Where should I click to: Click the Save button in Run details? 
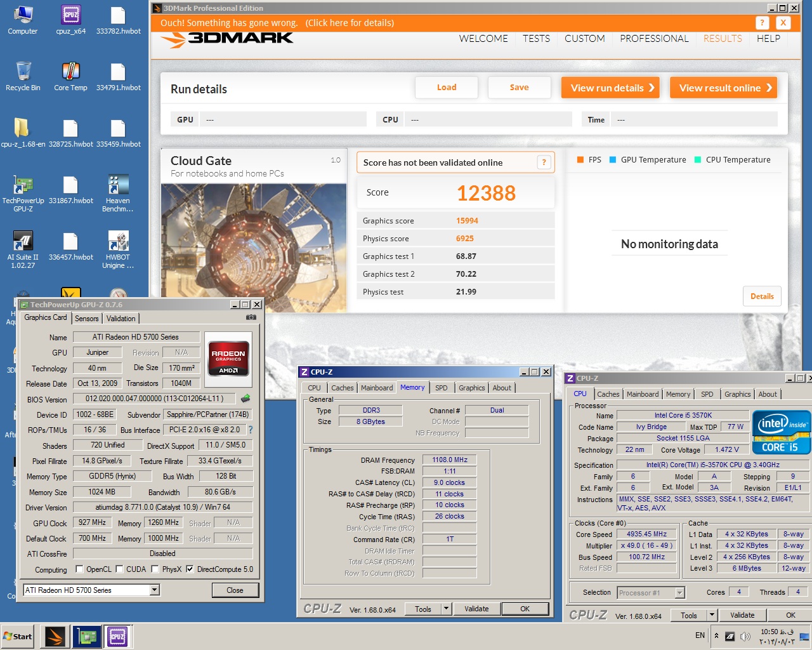coord(519,88)
